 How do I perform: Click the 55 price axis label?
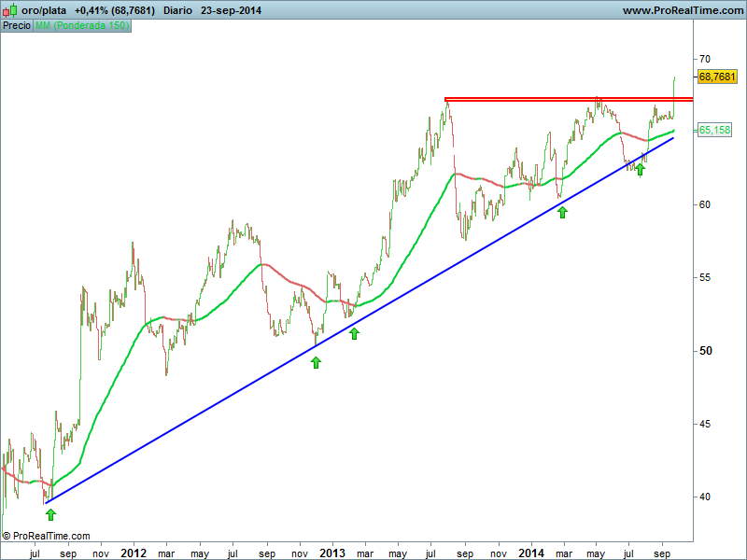(705, 277)
